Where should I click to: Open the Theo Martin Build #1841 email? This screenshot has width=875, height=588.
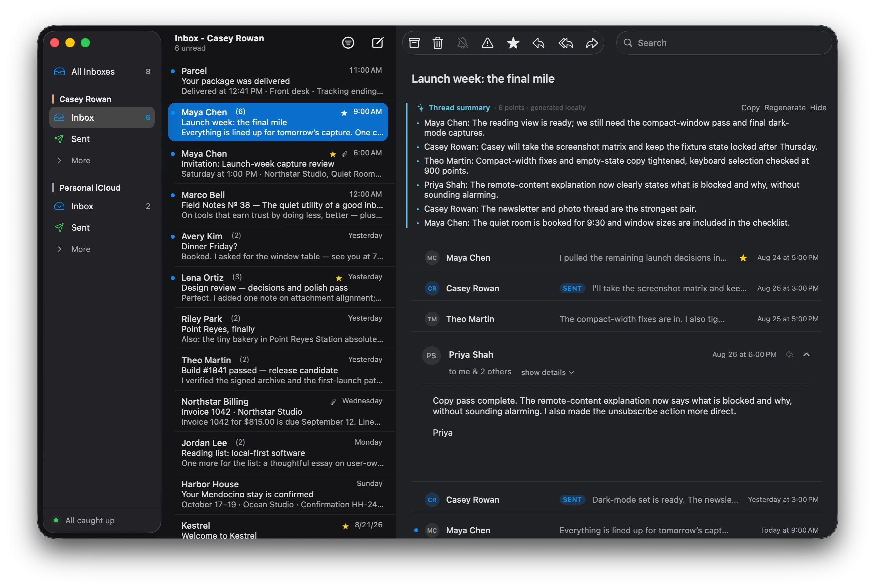click(278, 370)
